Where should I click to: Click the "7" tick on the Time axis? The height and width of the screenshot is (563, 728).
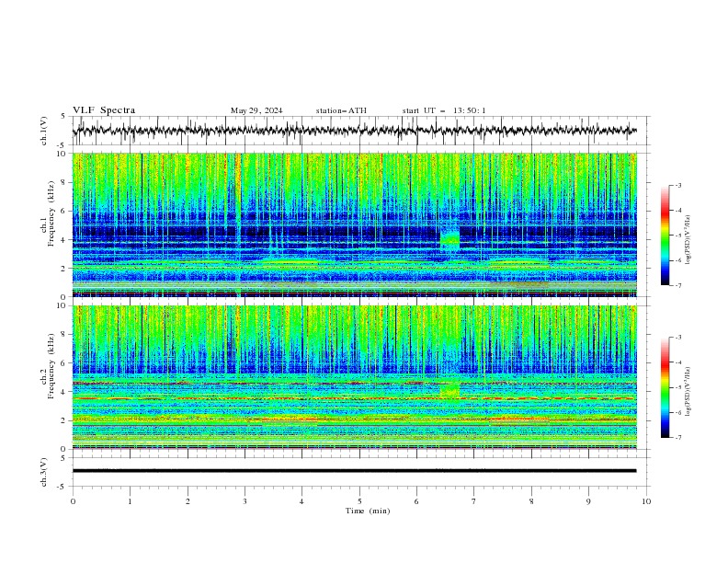474,501
